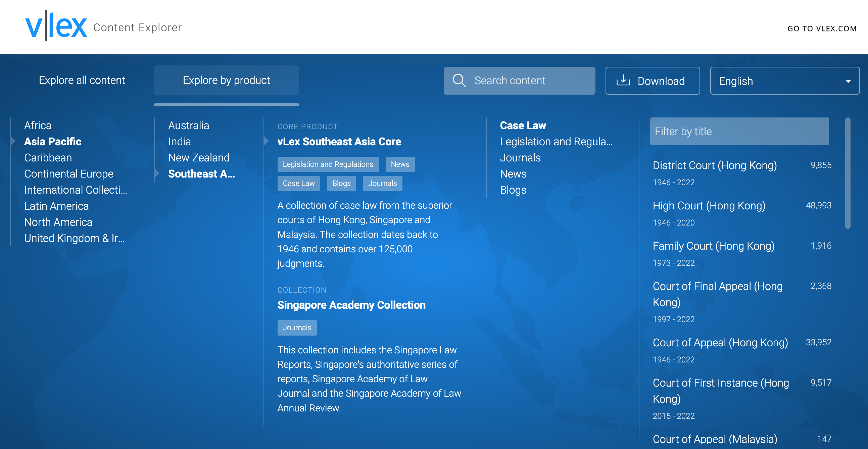Click the 33,952 count for Court of Appeal
The image size is (868, 449).
(x=818, y=342)
